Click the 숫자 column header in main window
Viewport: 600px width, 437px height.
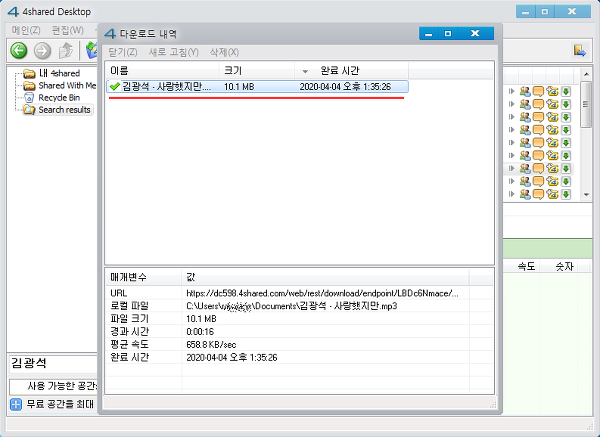pos(564,266)
